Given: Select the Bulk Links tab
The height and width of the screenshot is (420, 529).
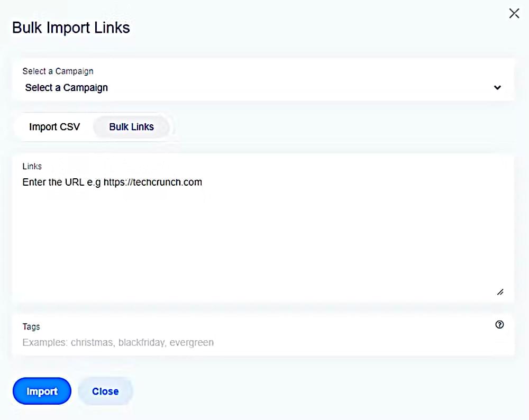Looking at the screenshot, I should (x=131, y=127).
